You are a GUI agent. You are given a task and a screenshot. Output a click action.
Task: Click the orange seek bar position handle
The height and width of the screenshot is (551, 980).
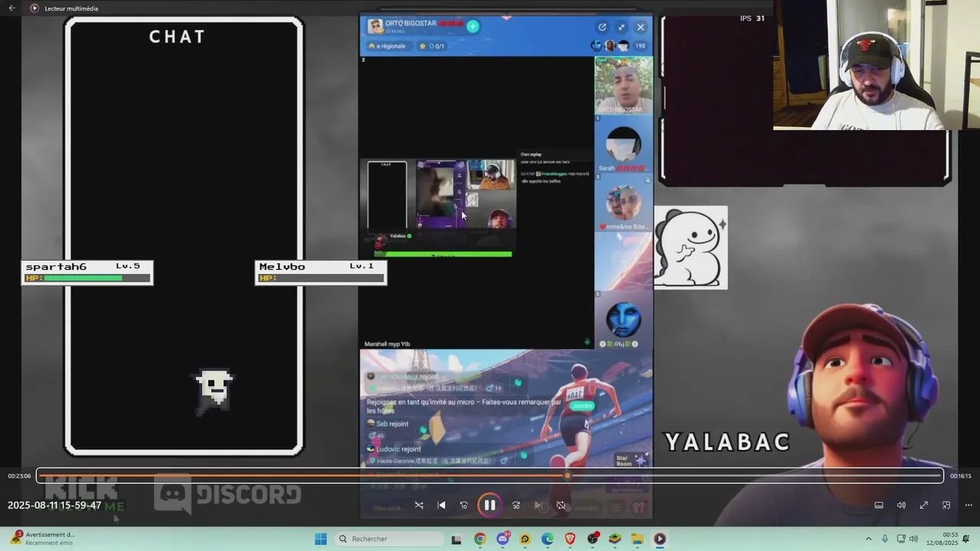point(567,476)
